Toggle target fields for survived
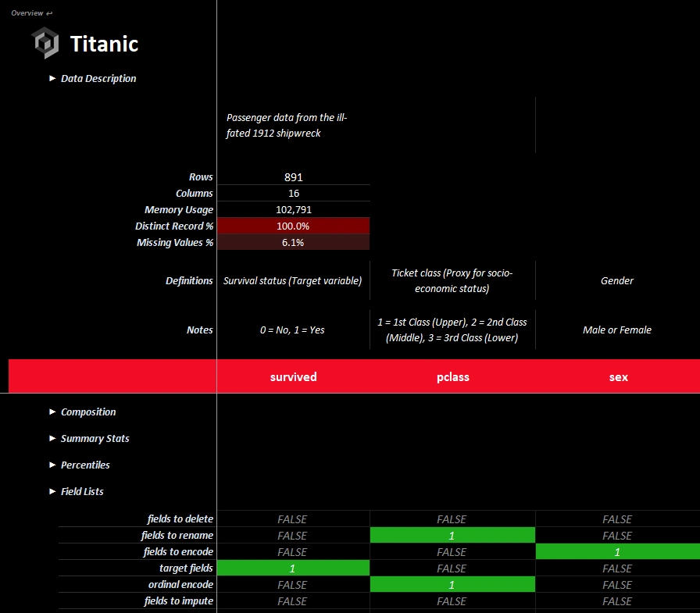This screenshot has width=700, height=613. point(293,568)
